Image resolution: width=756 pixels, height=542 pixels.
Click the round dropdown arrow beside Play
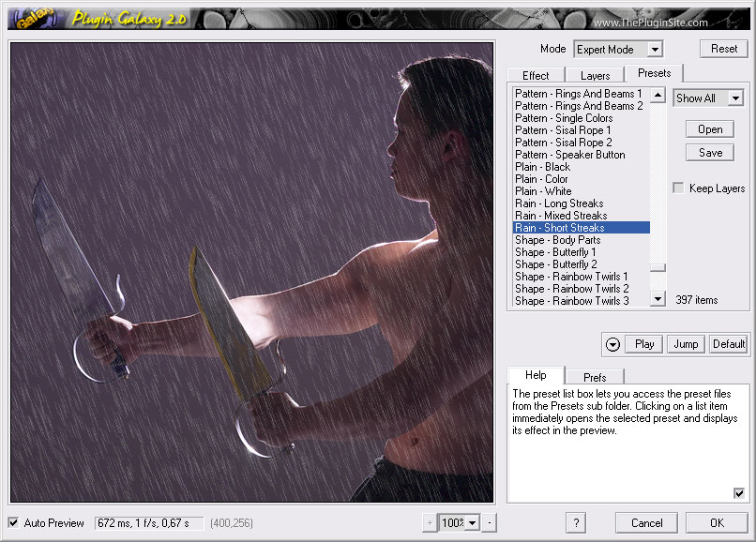(612, 344)
